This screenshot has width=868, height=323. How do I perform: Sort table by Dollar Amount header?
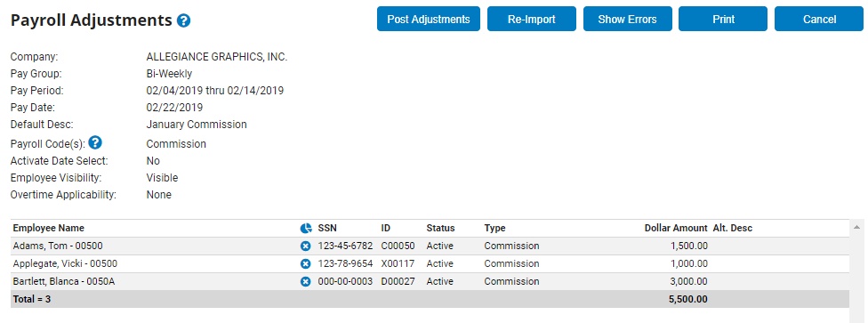676,229
